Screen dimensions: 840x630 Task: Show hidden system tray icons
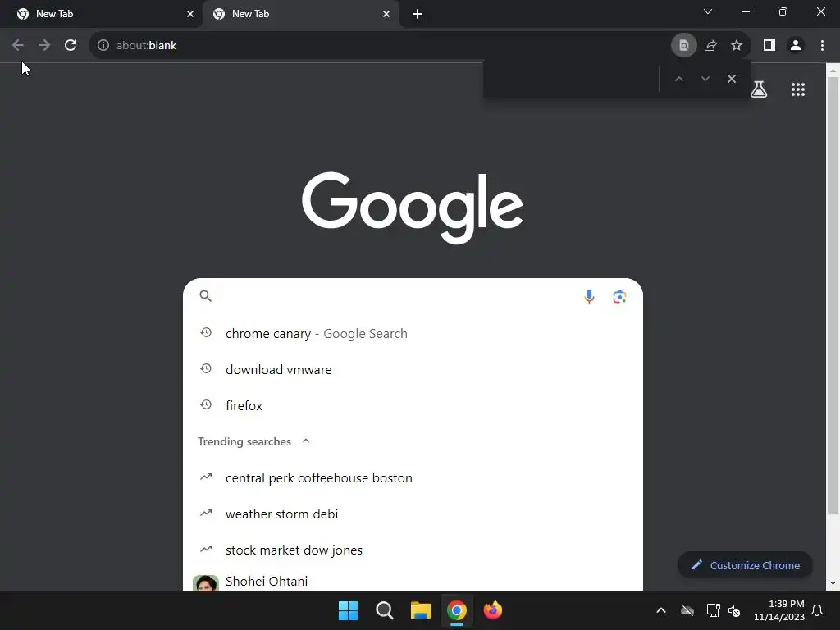[x=661, y=610]
